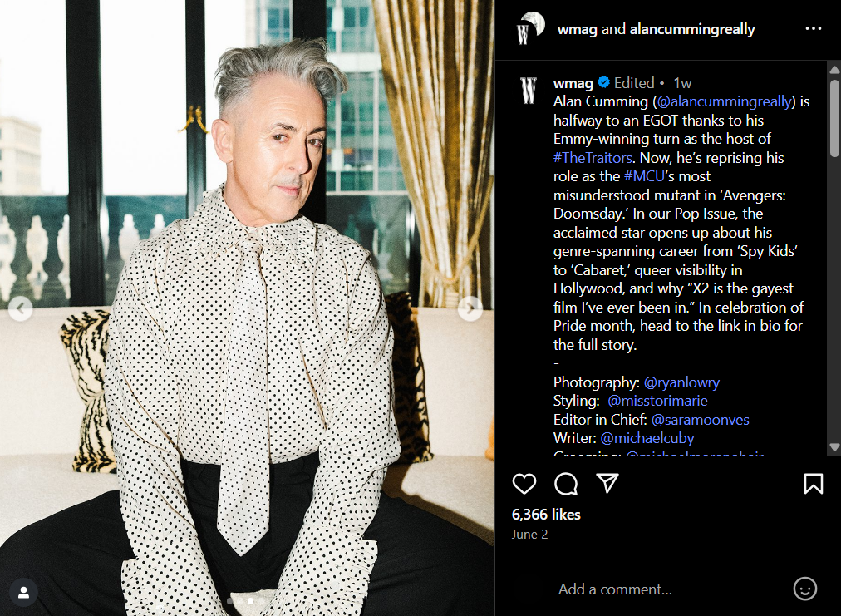Open #TheTraitors hashtag link

(x=593, y=158)
